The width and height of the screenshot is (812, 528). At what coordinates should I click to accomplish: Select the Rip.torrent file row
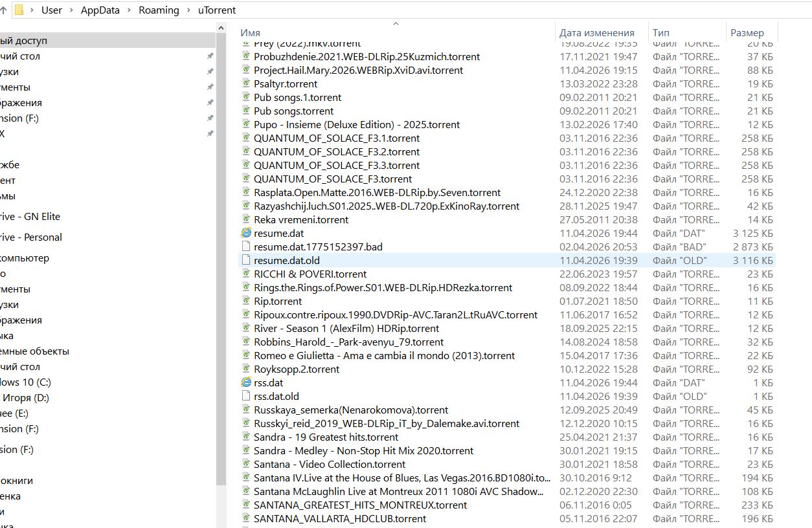[x=278, y=301]
